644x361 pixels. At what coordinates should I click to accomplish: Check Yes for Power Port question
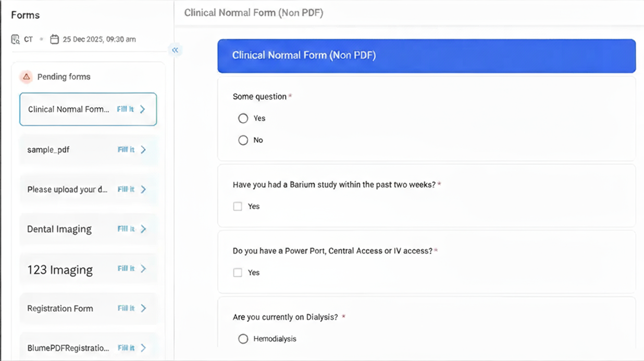click(238, 273)
